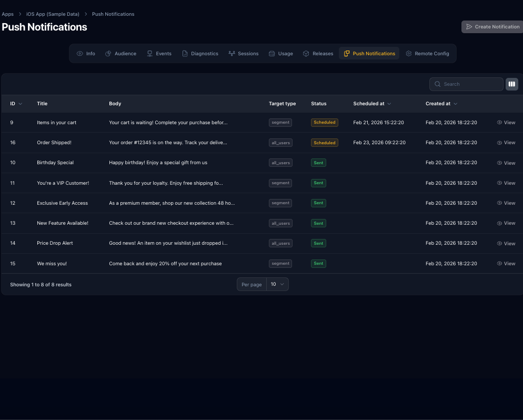Click the Create Notification button

(x=492, y=27)
